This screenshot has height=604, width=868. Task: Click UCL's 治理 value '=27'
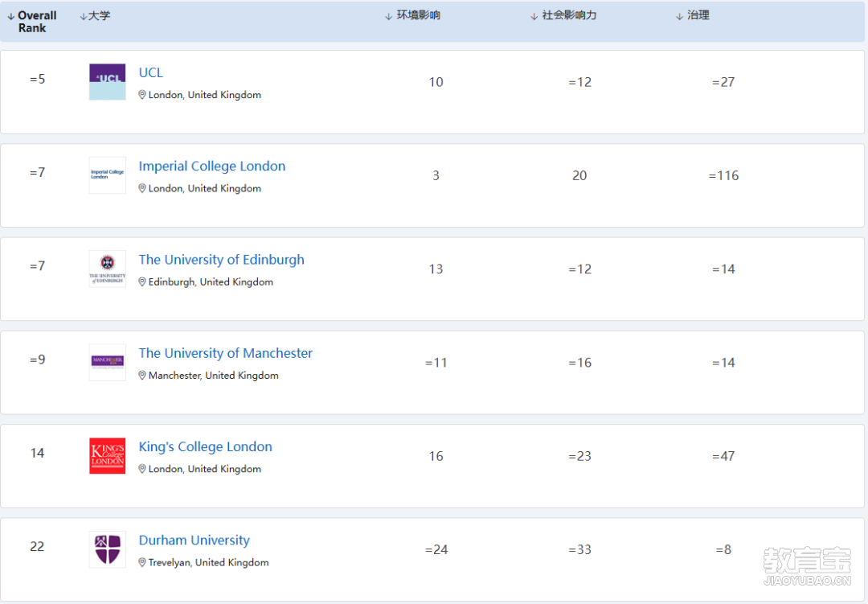click(x=723, y=82)
